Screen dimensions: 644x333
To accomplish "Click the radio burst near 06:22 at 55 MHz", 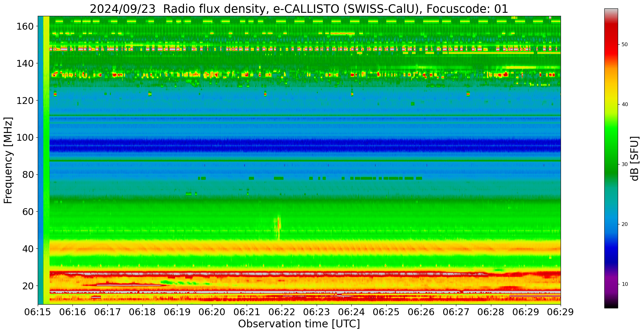I will pyautogui.click(x=278, y=226).
